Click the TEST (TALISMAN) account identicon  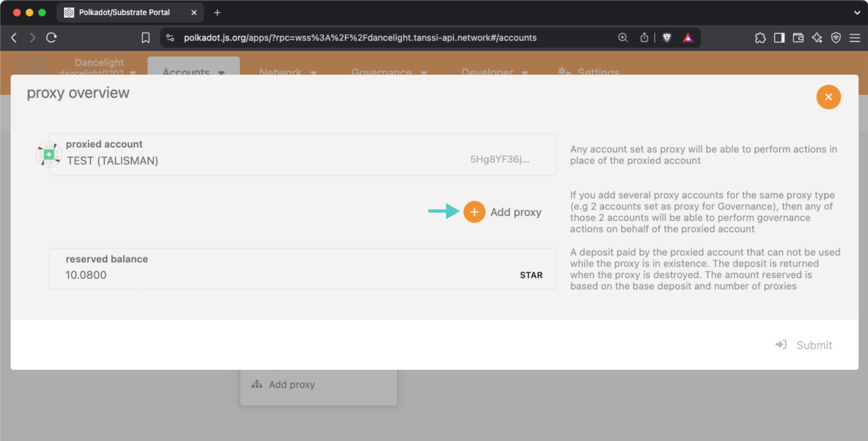pyautogui.click(x=49, y=155)
